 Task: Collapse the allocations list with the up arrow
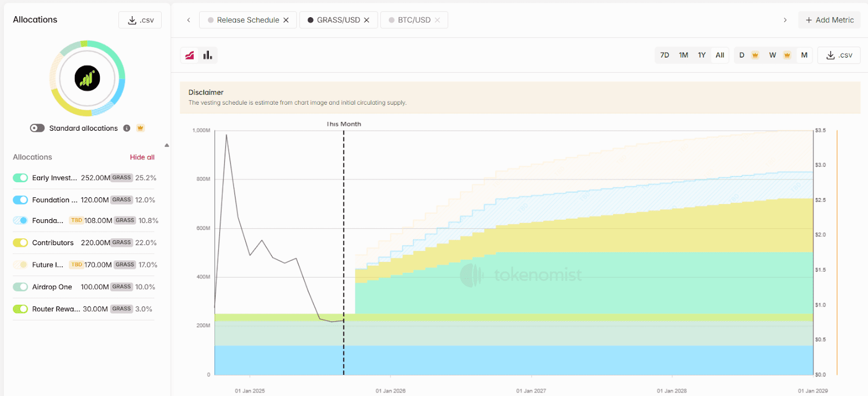click(167, 145)
